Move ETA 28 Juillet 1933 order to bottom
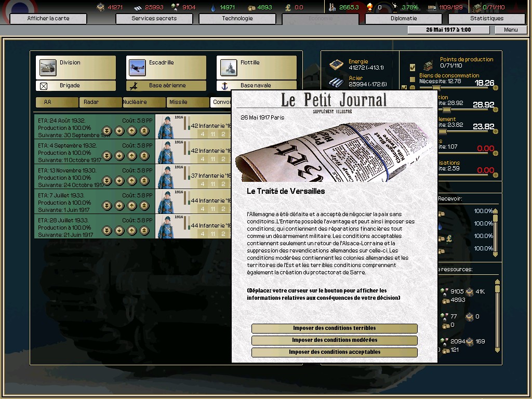Screen dimensions: 532x399 [x=107, y=230]
